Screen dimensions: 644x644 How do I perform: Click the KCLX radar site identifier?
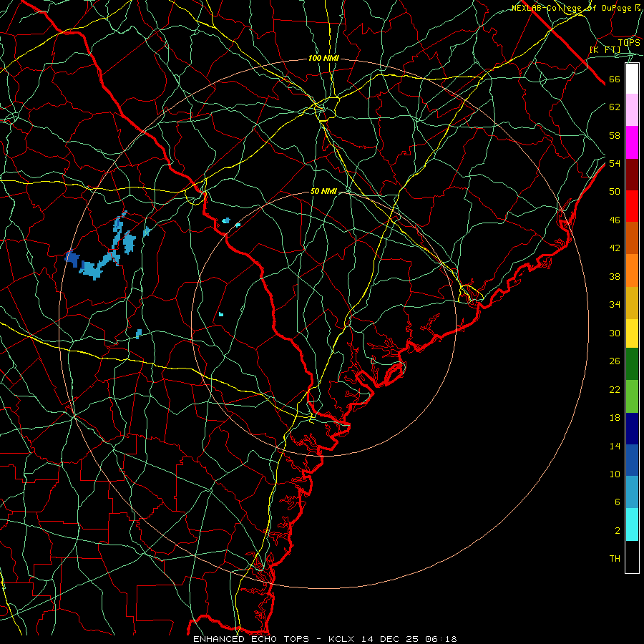[342, 639]
